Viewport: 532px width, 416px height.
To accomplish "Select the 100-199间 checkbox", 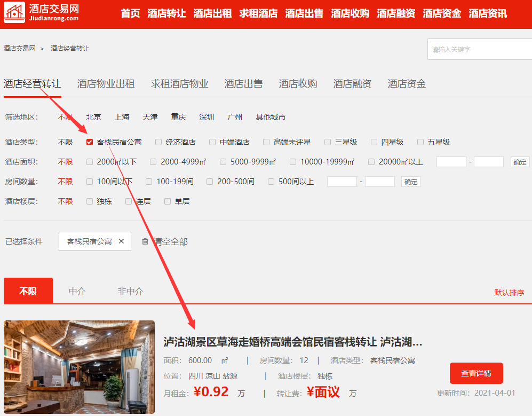I will click(x=149, y=182).
